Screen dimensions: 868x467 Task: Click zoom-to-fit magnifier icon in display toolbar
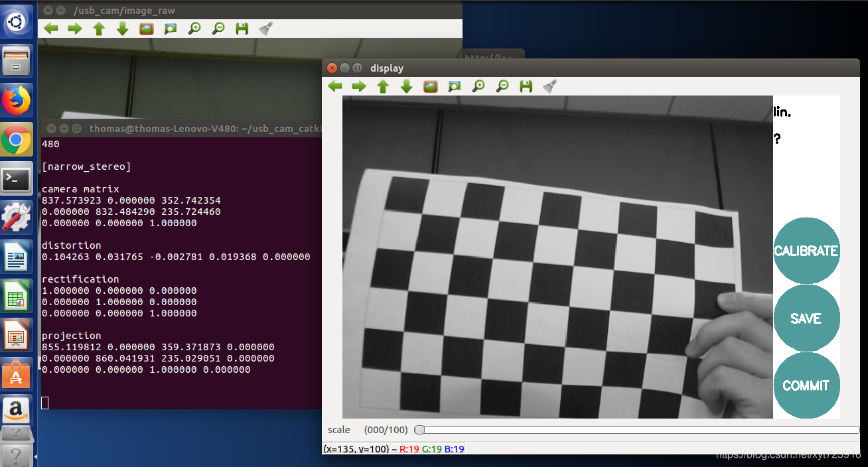click(455, 86)
